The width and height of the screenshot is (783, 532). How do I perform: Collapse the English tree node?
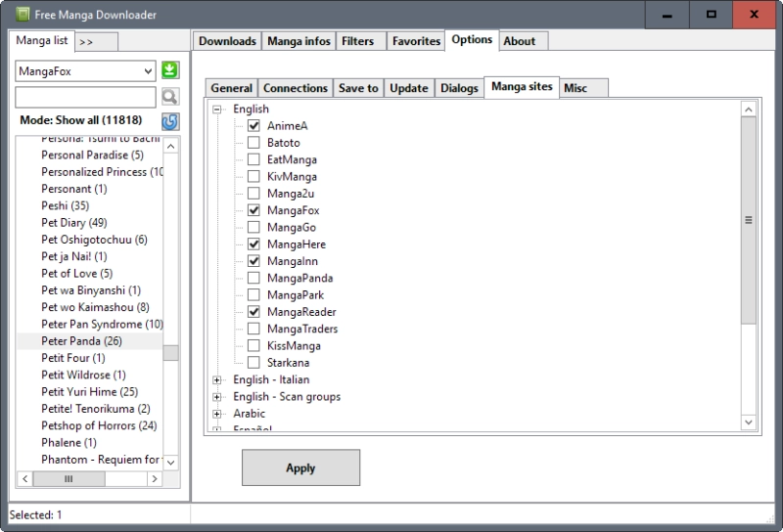click(216, 110)
